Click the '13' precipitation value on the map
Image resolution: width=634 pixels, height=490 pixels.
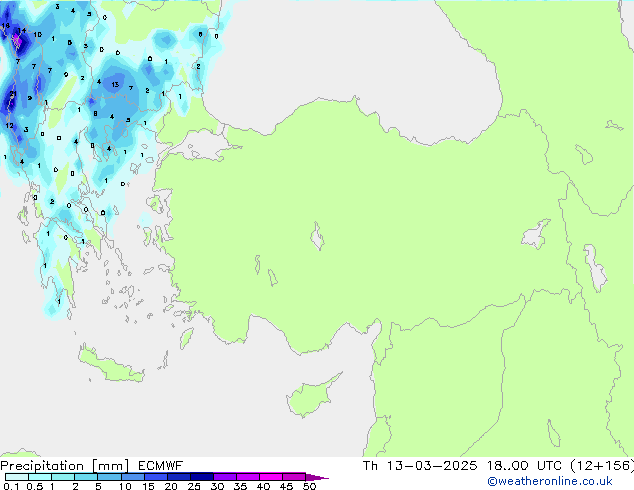(x=115, y=84)
